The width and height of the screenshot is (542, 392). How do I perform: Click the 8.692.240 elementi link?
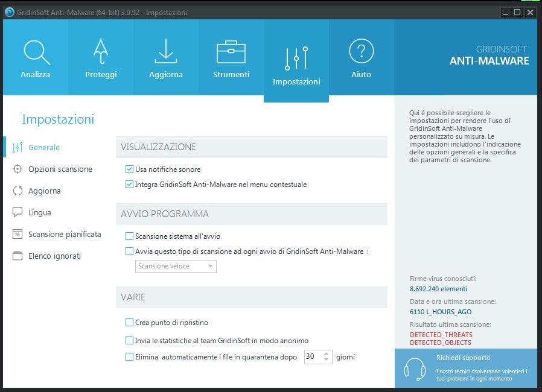[438, 289]
